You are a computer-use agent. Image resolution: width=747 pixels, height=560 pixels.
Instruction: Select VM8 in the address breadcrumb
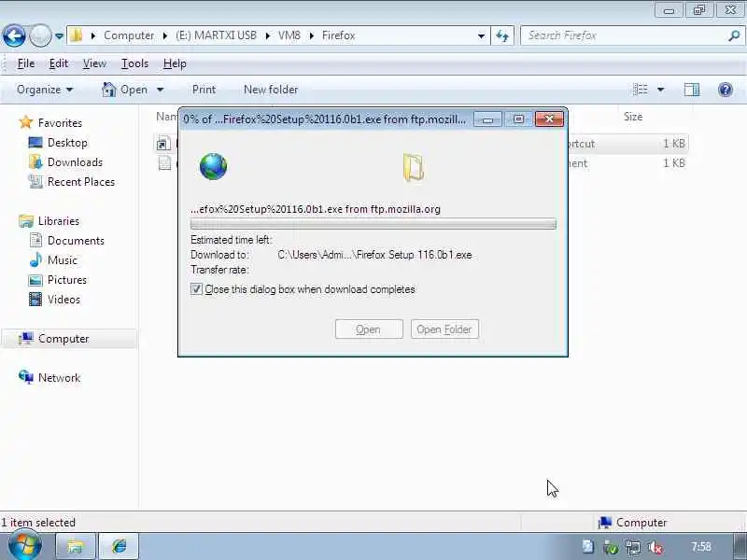(289, 35)
